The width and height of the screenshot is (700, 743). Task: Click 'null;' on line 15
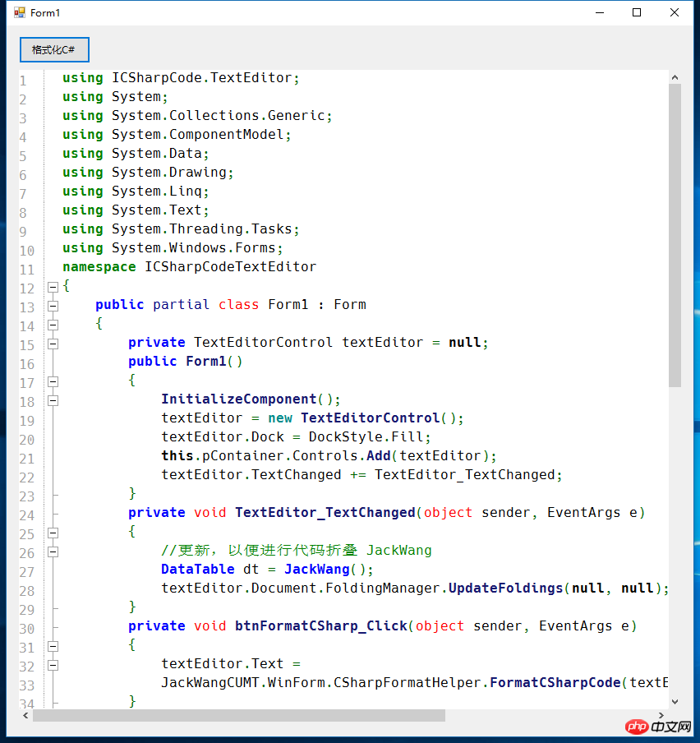tap(468, 343)
